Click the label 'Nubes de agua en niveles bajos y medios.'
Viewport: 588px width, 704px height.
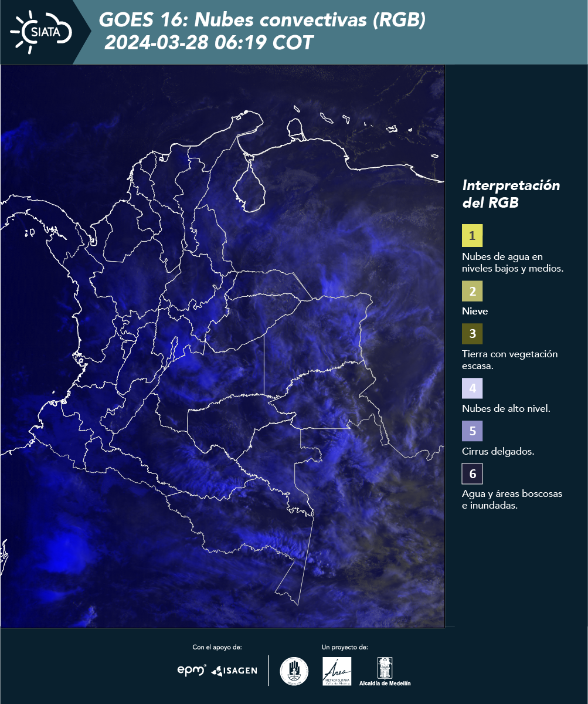click(512, 263)
